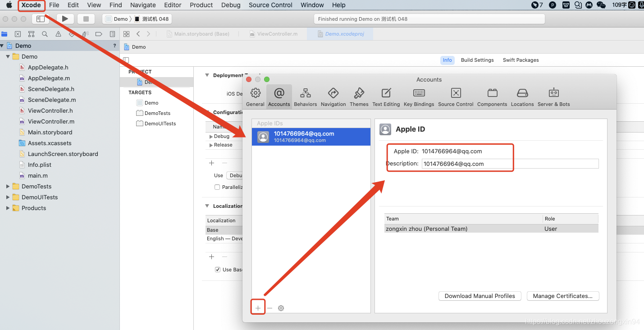Switch to the Main.storyboard (Base) tab
Screen dimensions: 644x330
197,34
